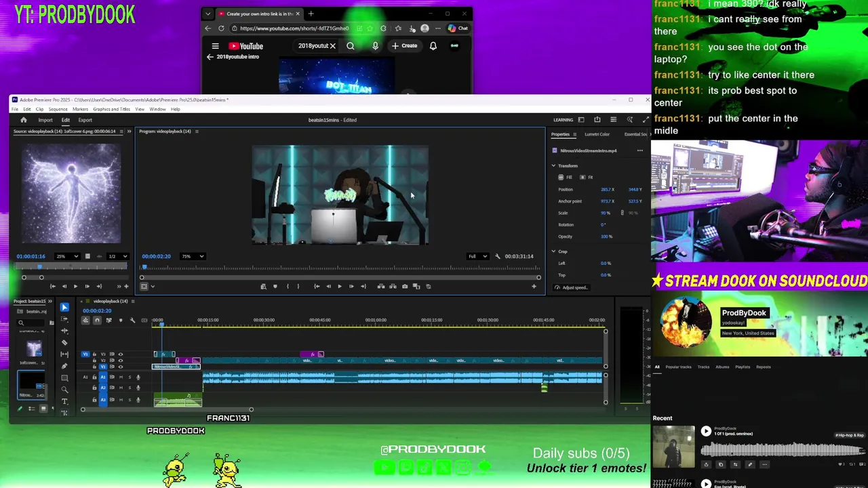
Task: Click LEARNING workspace label
Action: [x=563, y=120]
